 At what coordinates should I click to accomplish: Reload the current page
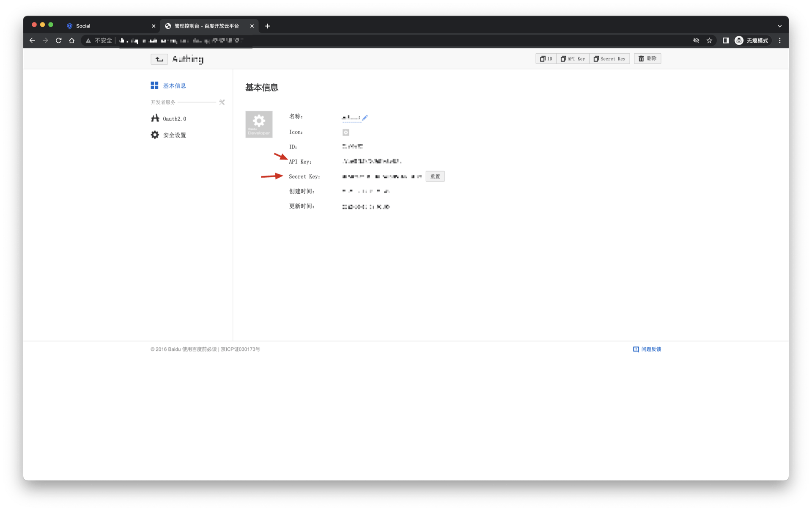[59, 41]
